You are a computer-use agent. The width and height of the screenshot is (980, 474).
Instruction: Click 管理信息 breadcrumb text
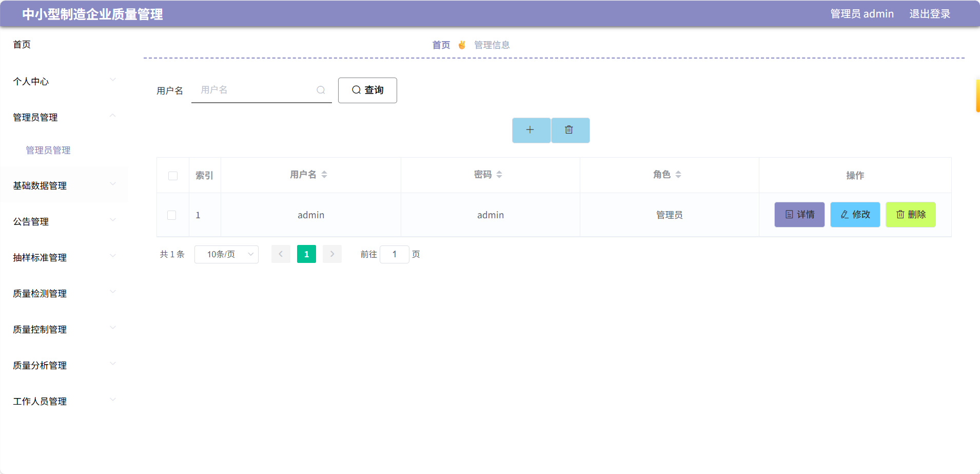(492, 45)
